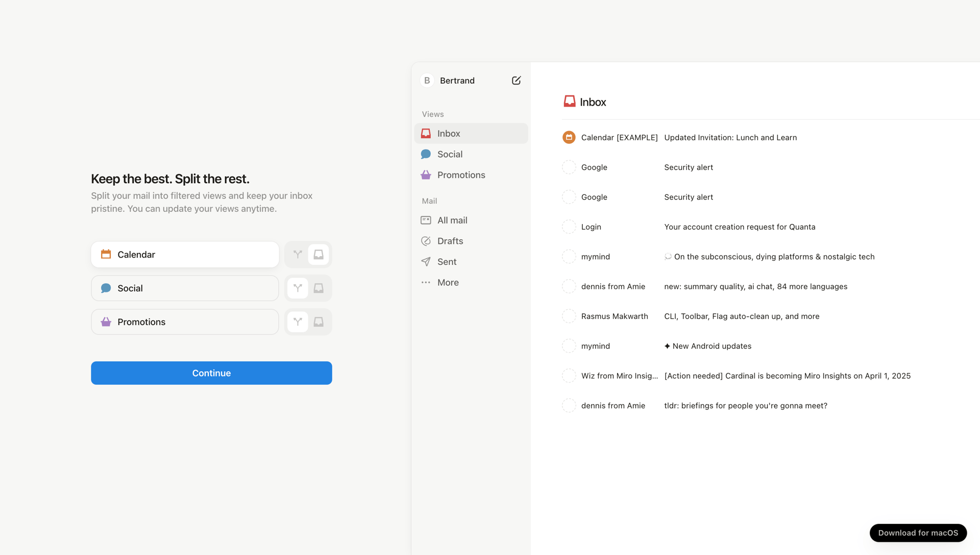Mark the Calendar Lunch and Learn email read toggle
The width and height of the screenshot is (980, 555).
tap(569, 137)
